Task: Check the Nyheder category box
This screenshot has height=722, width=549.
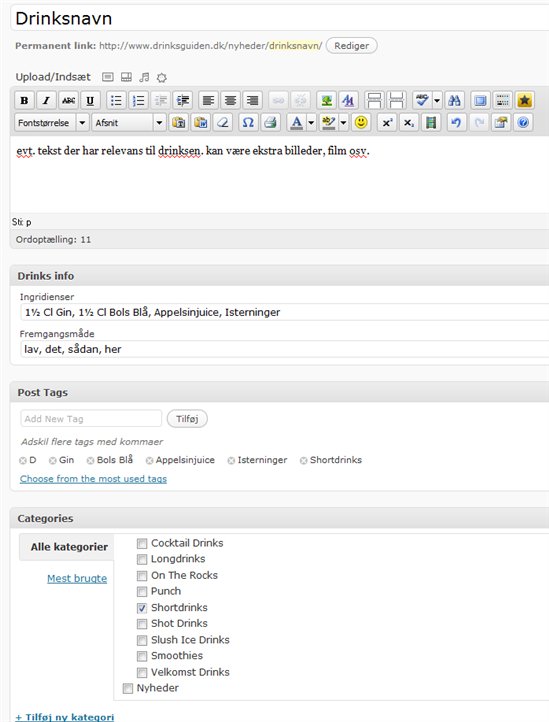Action: coord(128,688)
